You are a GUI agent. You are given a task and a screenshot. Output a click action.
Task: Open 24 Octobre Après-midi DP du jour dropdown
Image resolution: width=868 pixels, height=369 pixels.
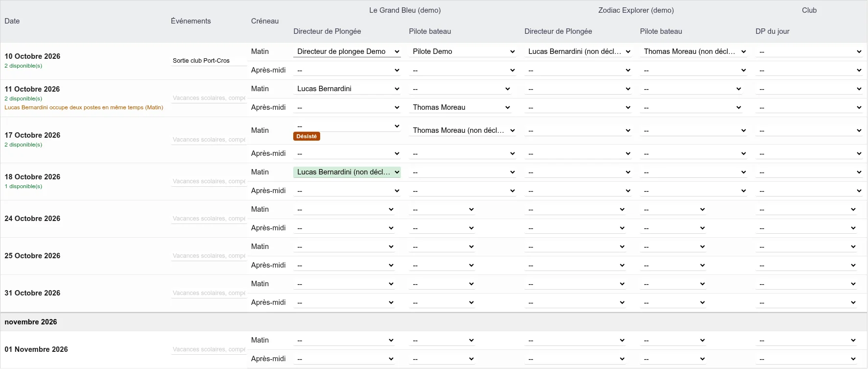806,228
